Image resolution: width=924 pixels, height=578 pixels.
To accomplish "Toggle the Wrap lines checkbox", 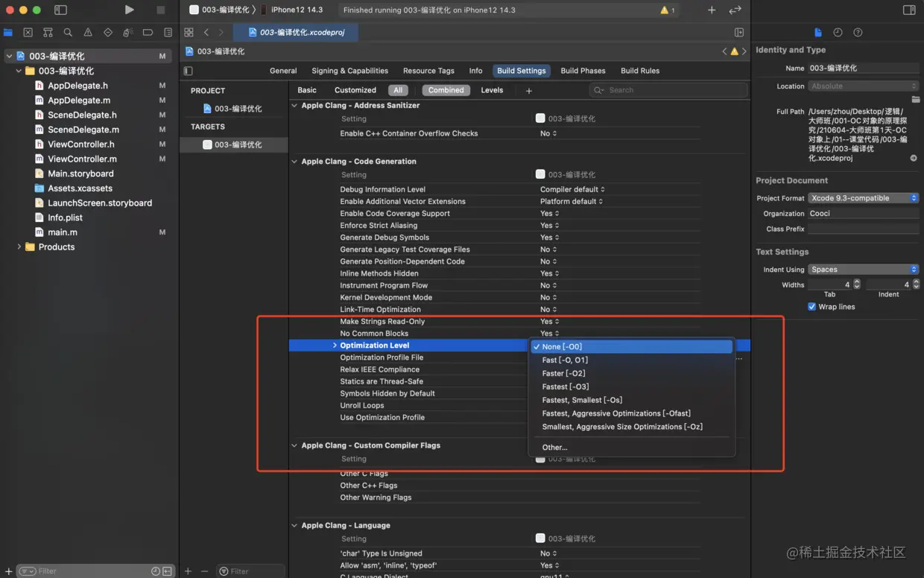I will pos(811,307).
